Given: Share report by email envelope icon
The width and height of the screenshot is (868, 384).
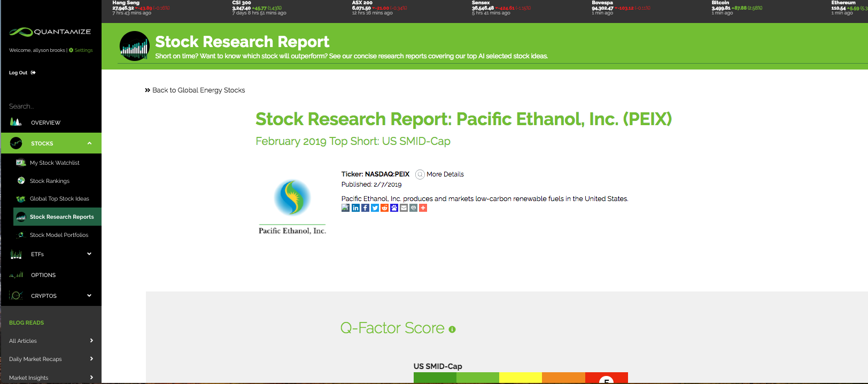Looking at the screenshot, I should click(x=404, y=208).
